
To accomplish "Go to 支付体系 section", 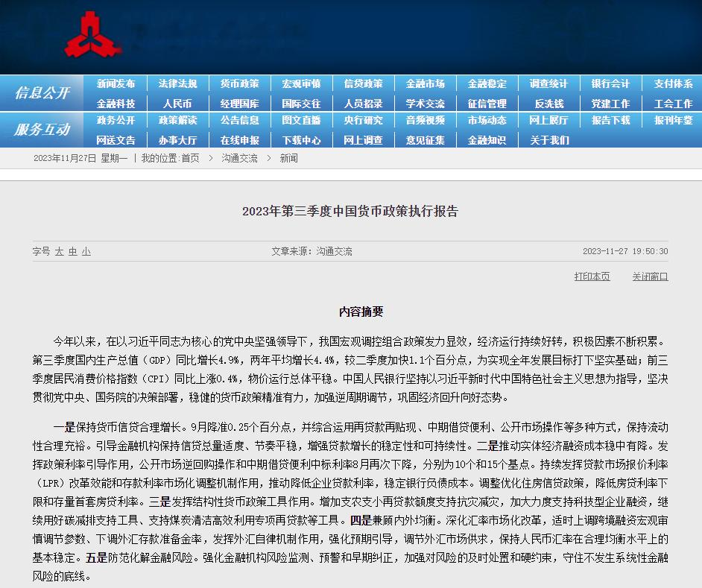I will point(673,83).
